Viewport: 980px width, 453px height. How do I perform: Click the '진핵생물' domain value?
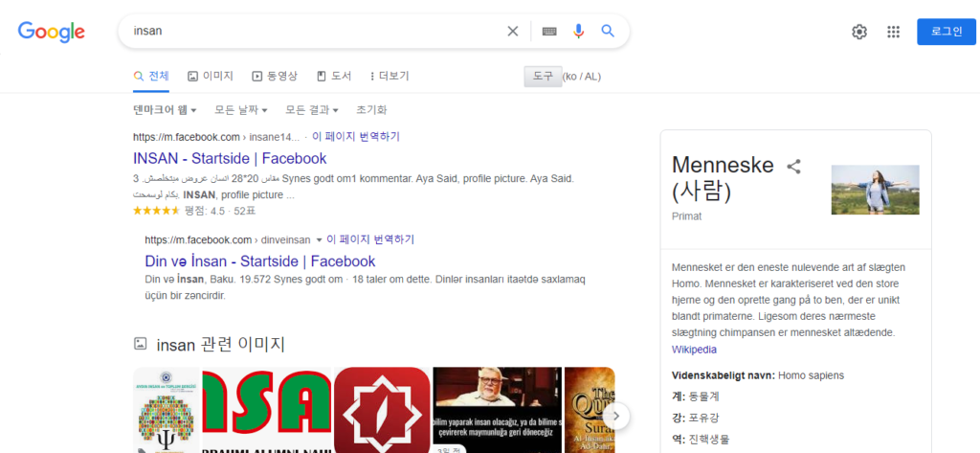[709, 439]
